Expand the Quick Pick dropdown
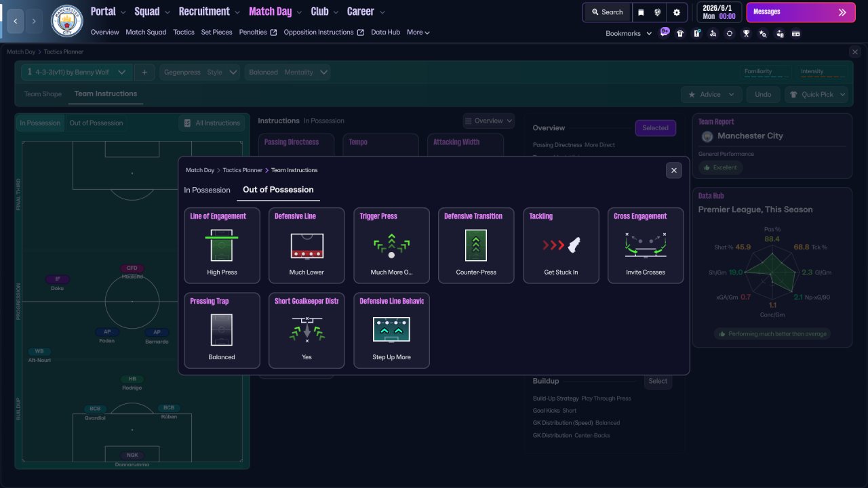 (x=816, y=94)
